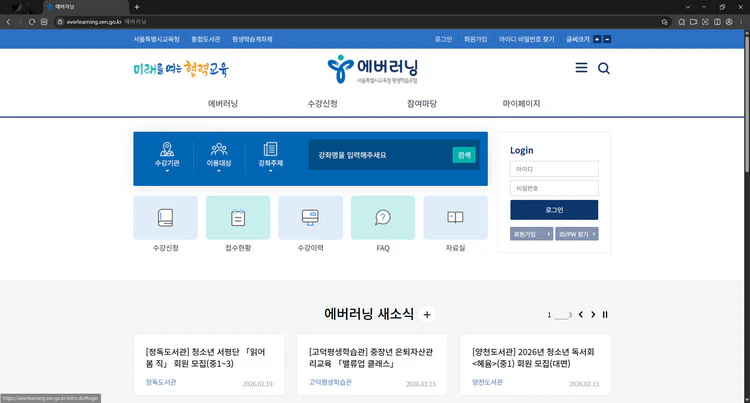750x403 pixels.
Task: Open the 수강이력 monitor icon tile
Action: pyautogui.click(x=310, y=217)
